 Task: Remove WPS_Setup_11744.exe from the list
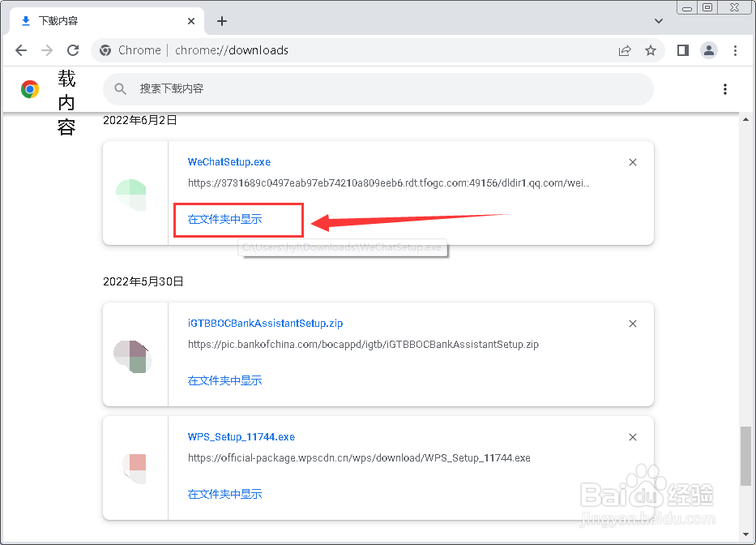coord(633,437)
